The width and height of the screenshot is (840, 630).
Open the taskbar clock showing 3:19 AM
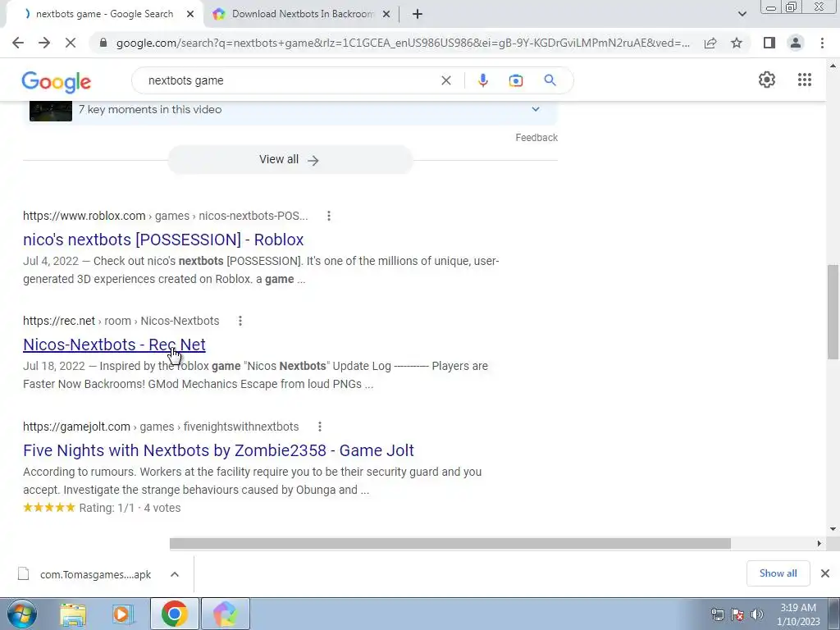[798, 614]
